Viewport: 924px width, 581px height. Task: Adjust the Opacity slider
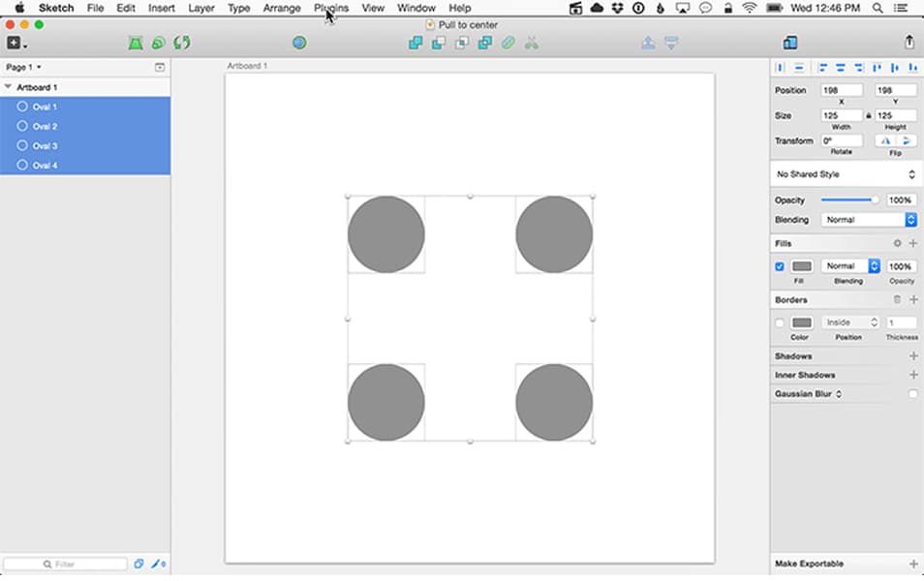tap(849, 200)
